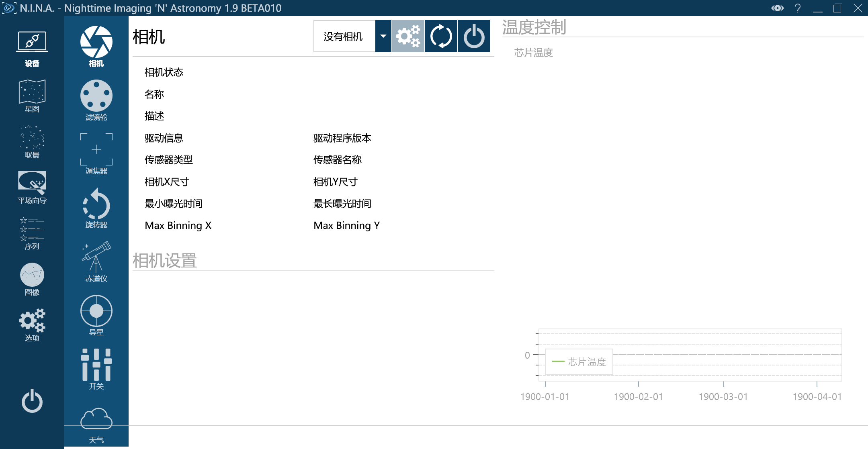Click the 传感器名称 label
Viewport: 868px width, 449px height.
pyautogui.click(x=338, y=160)
